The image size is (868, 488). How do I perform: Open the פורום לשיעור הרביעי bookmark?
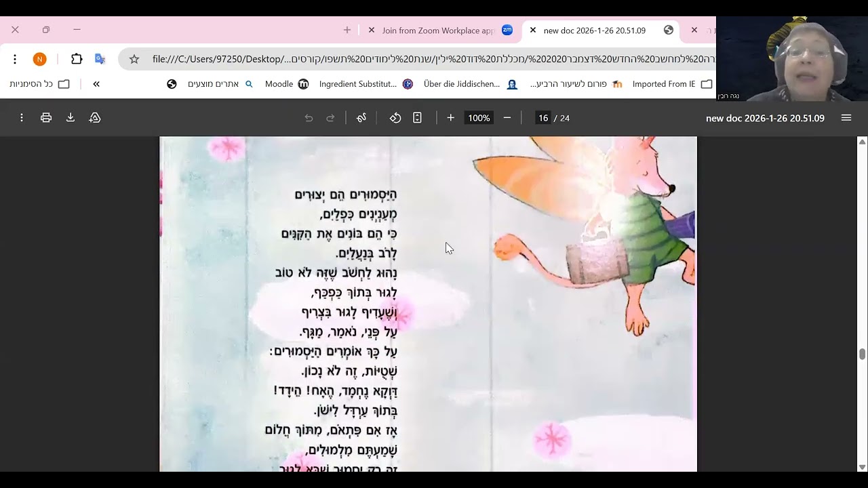coord(576,84)
